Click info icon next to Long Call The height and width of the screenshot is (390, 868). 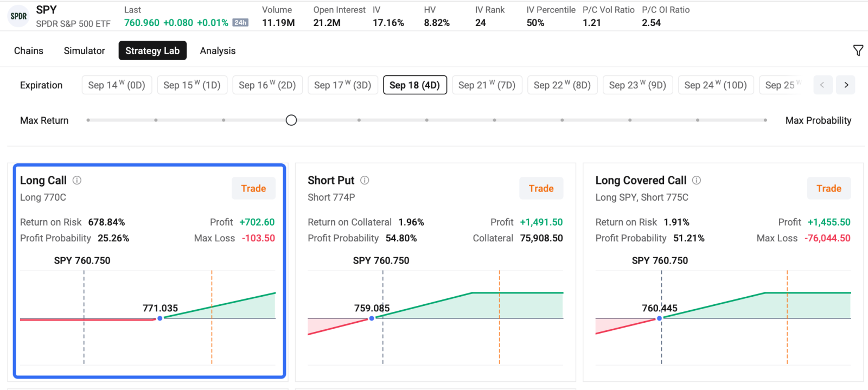pos(77,180)
